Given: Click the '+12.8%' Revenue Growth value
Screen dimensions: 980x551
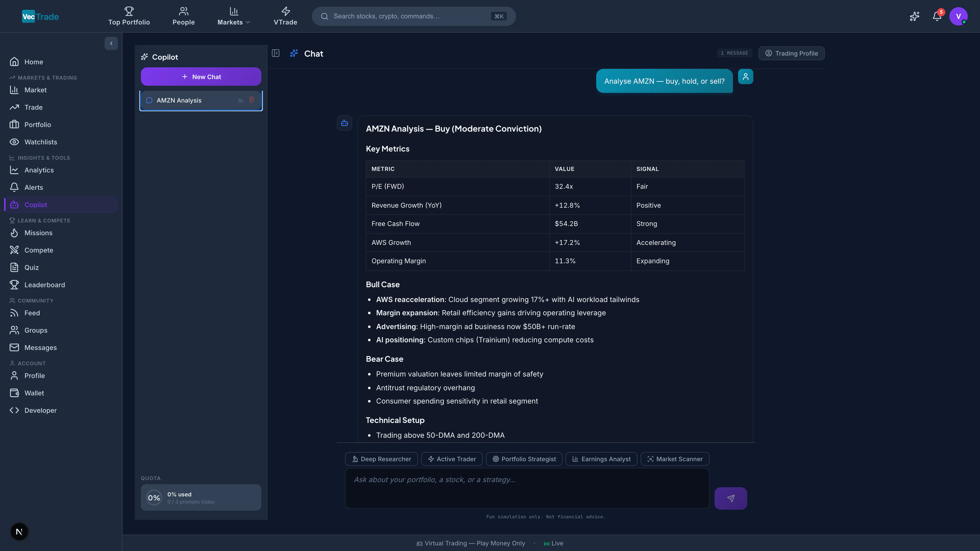Looking at the screenshot, I should coord(590,205).
